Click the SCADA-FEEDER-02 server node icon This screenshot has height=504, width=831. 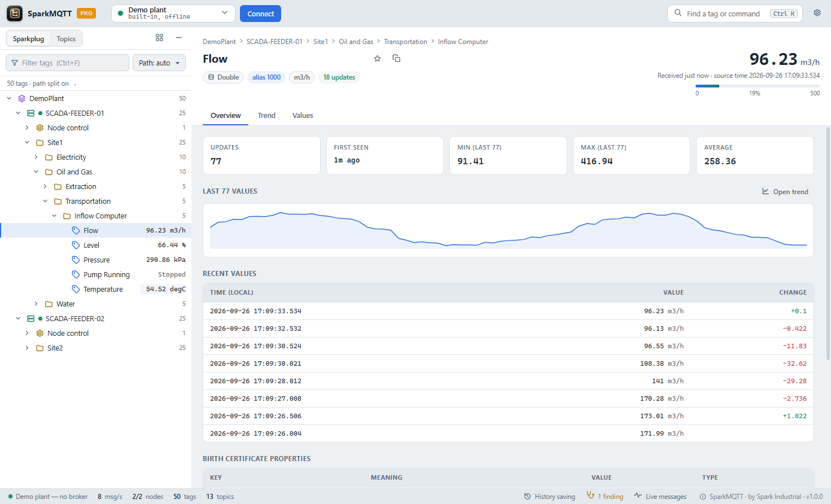30,318
